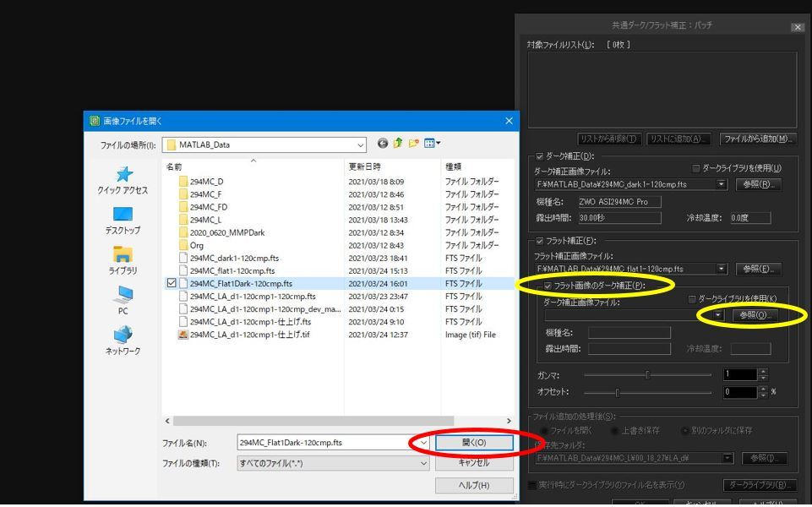Viewport: 812px width, 507px height.
Task: Sort by 種類 column header
Action: click(x=477, y=166)
